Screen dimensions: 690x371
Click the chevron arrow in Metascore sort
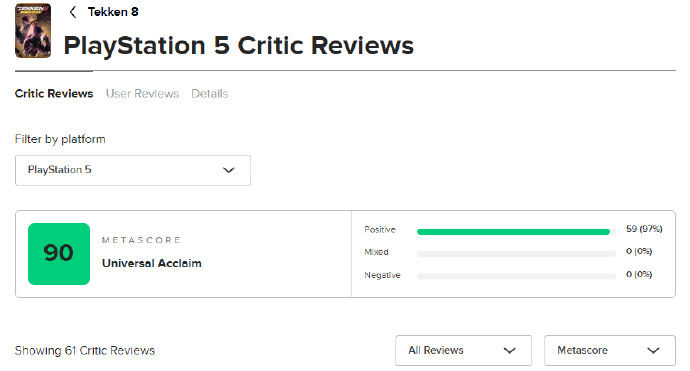[x=653, y=351]
